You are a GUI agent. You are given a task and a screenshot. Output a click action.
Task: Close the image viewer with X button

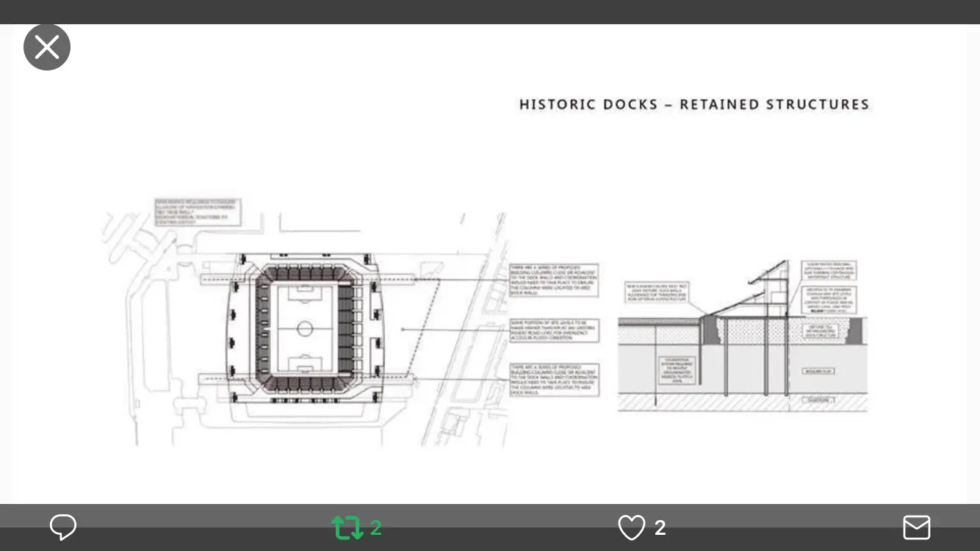tap(47, 47)
